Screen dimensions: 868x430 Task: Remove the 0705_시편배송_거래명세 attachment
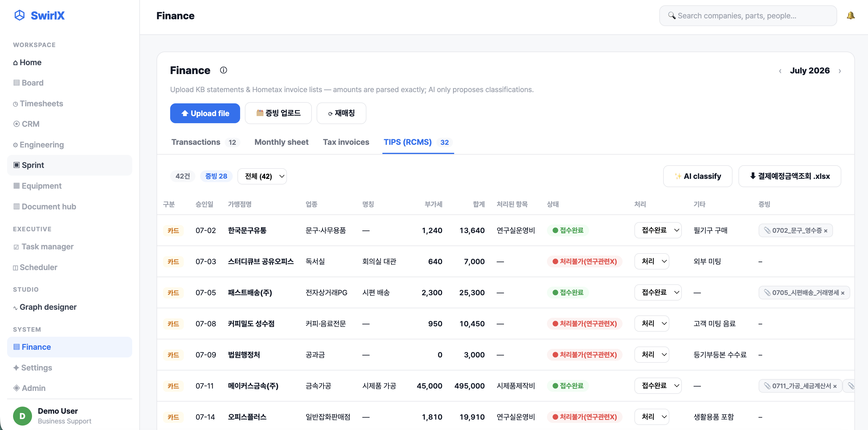(x=843, y=293)
